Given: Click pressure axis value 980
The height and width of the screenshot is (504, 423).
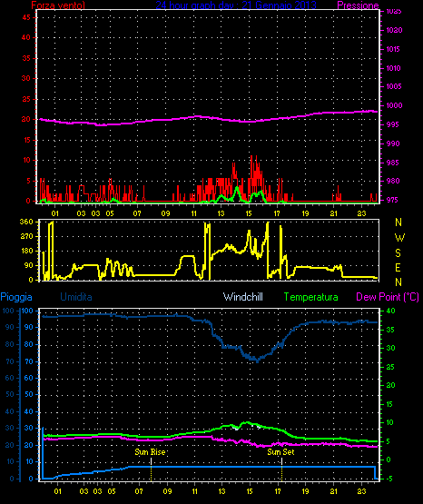Looking at the screenshot, I should tap(393, 181).
